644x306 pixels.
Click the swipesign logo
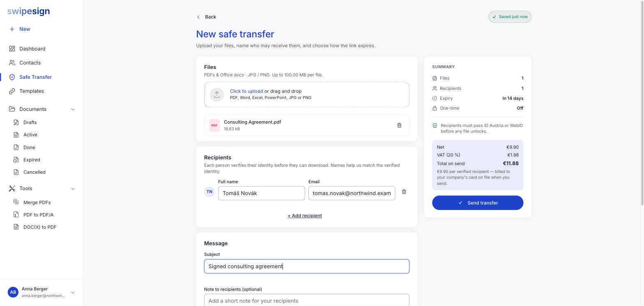tap(28, 12)
